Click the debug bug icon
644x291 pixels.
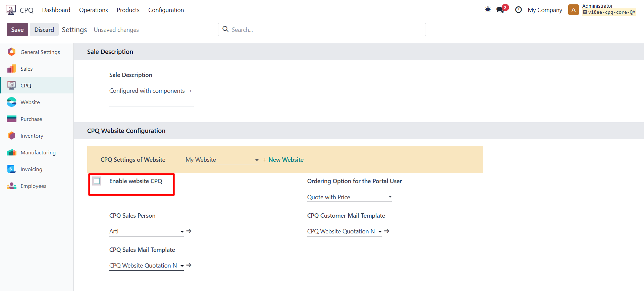(488, 9)
